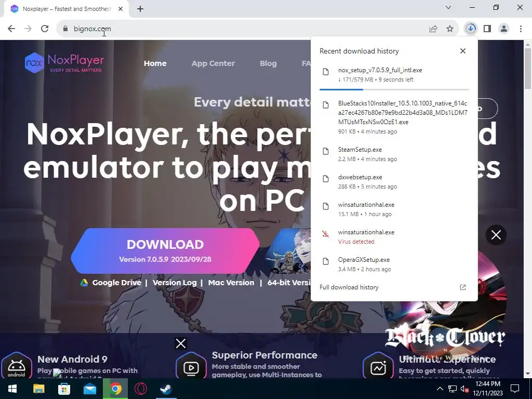
Task: Click the BlueStacks10Installer file icon
Action: 326,105
